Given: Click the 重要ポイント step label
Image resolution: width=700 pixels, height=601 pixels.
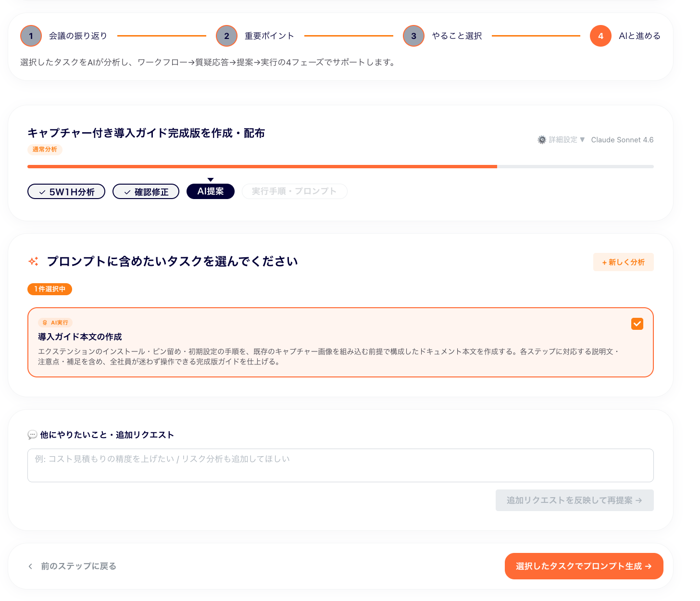Looking at the screenshot, I should point(269,36).
